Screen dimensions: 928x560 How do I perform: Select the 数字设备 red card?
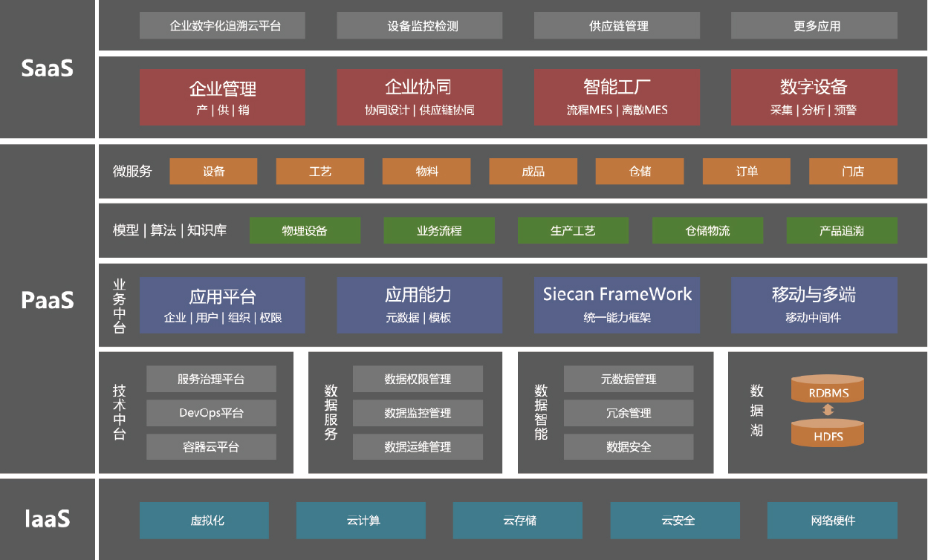pyautogui.click(x=814, y=97)
